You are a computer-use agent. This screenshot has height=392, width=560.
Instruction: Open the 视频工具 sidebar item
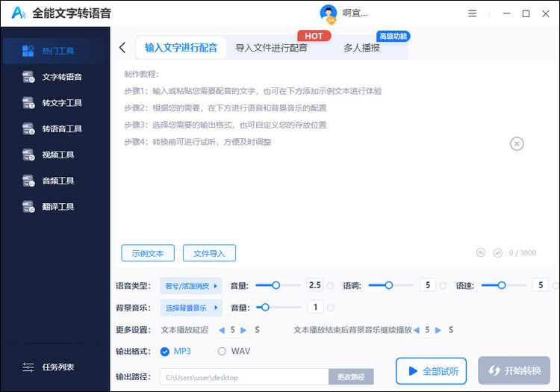[55, 155]
